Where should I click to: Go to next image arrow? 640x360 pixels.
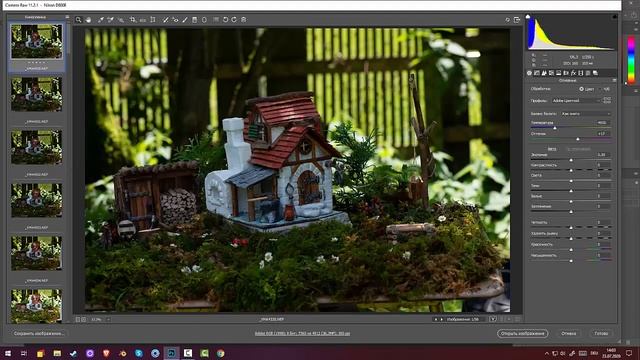[x=442, y=319]
